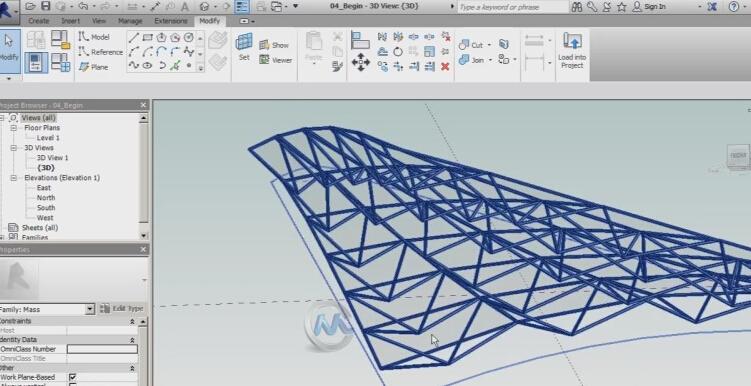This screenshot has height=386, width=751.
Task: Click the Exchange Apps X icon
Action: click(712, 7)
